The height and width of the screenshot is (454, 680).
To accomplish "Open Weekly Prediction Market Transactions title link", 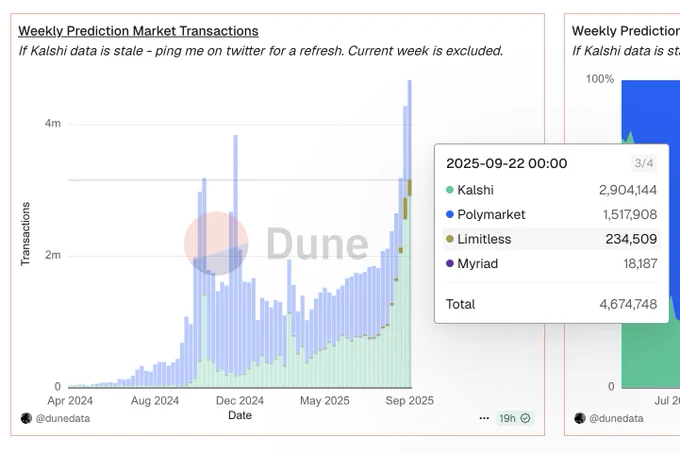I will 138,31.
